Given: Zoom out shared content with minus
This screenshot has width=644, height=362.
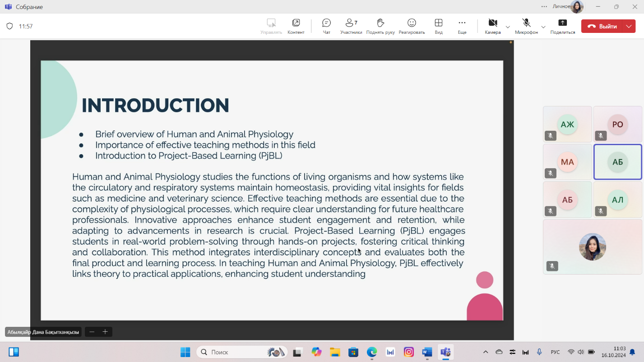Looking at the screenshot, I should tap(92, 332).
